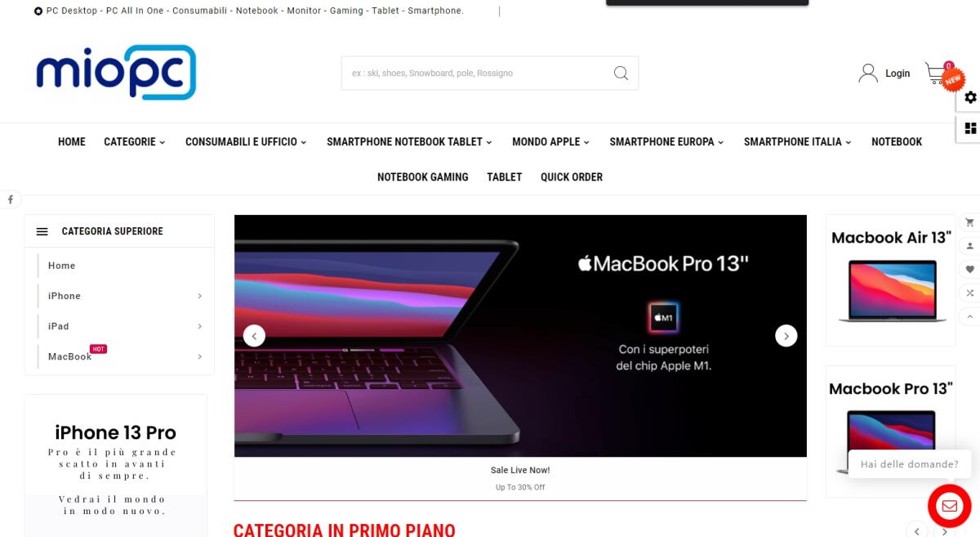Click the Login user icon
Image resolution: width=980 pixels, height=537 pixels.
pos(868,74)
